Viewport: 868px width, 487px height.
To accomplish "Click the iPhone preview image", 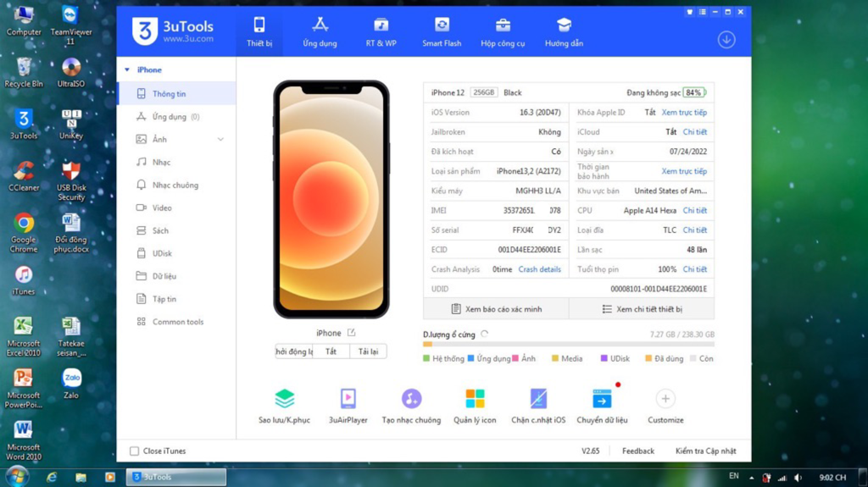I will click(x=331, y=199).
